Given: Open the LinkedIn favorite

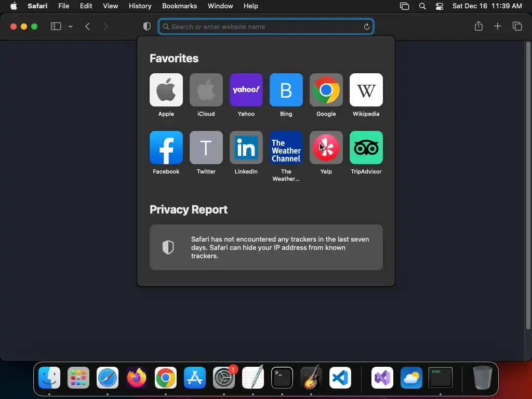Looking at the screenshot, I should pos(246,148).
